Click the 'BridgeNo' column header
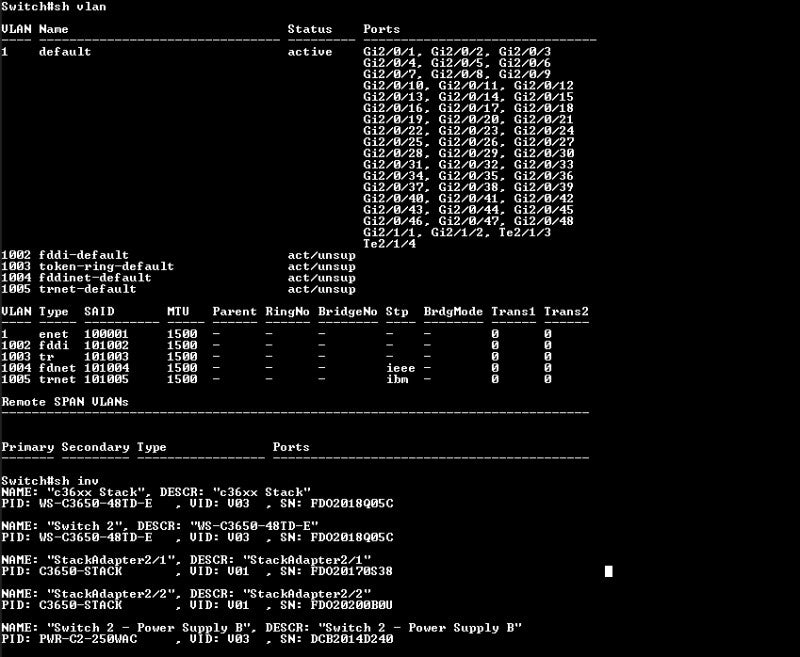The width and height of the screenshot is (800, 657). [x=347, y=311]
